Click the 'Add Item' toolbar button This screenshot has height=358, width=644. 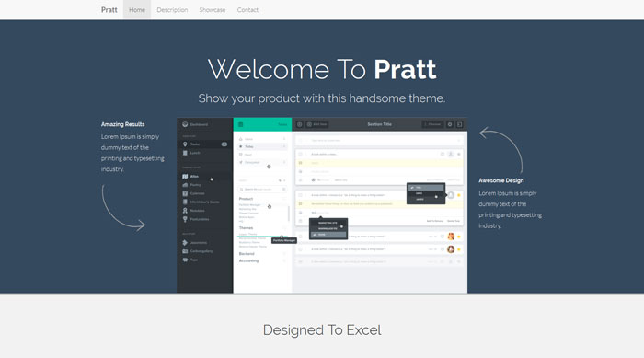coord(316,124)
